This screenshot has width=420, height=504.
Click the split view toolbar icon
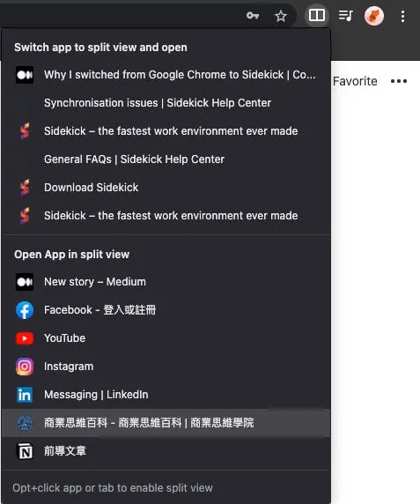[317, 16]
